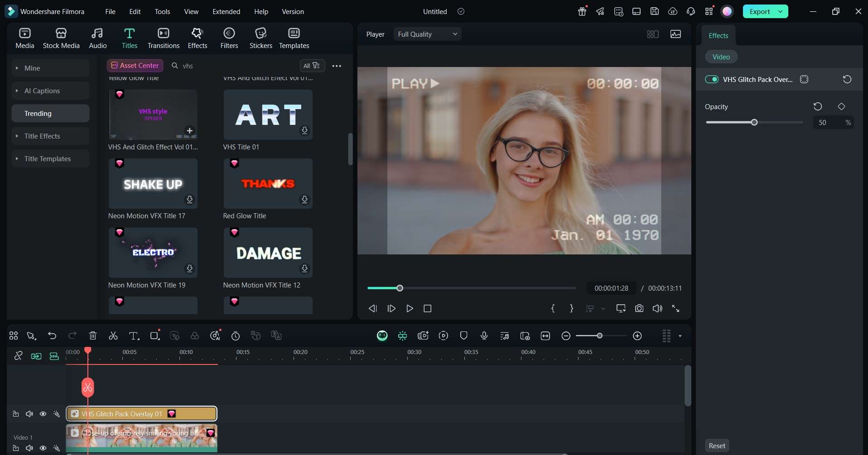
Task: Mute the overlay track audio
Action: coord(29,414)
